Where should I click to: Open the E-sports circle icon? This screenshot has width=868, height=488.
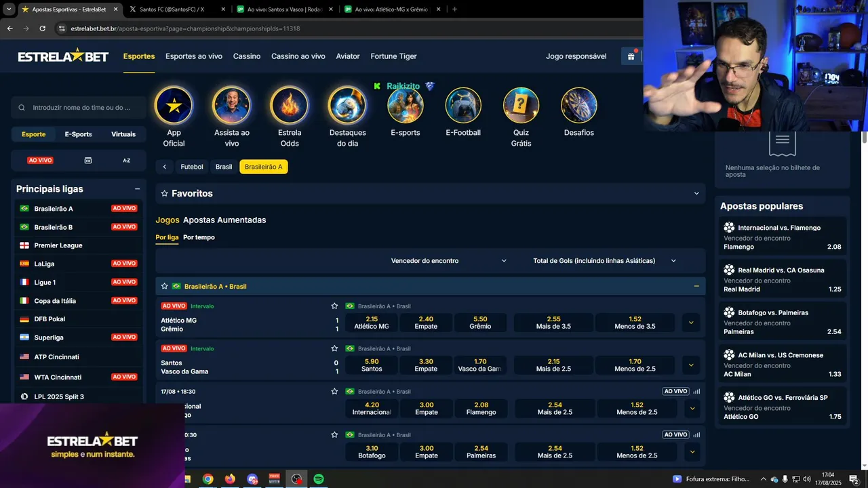[406, 105]
